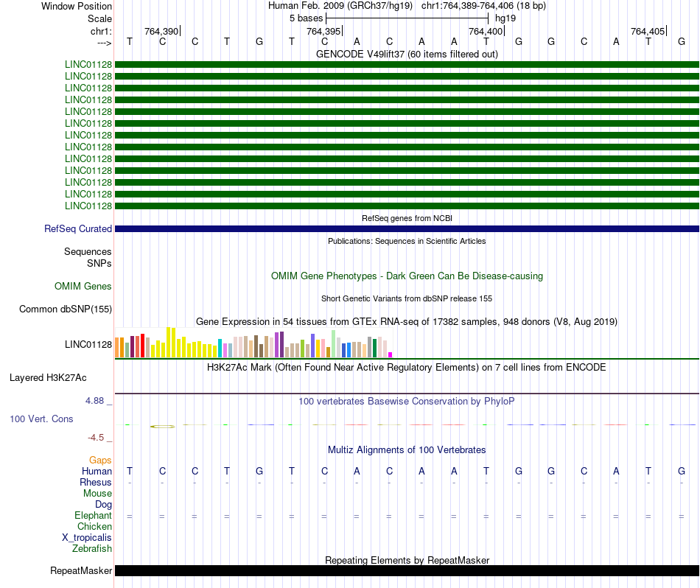
Task: Click the Layered H3K27Ac track label
Action: (x=48, y=378)
